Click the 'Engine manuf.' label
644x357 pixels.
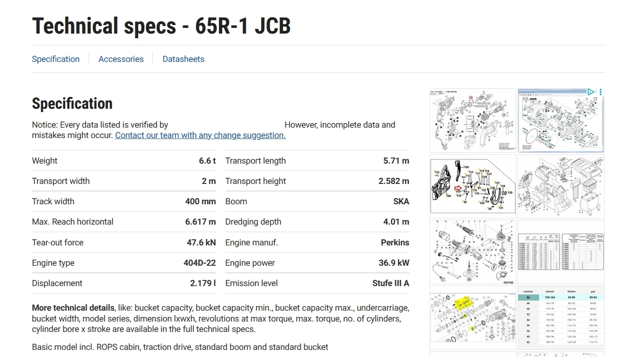[251, 243]
